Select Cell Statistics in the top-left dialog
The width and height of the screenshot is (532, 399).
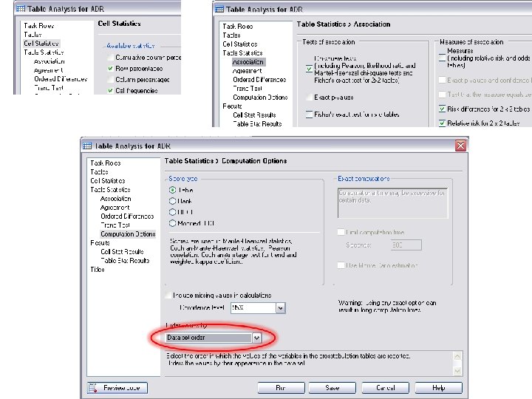pos(41,44)
